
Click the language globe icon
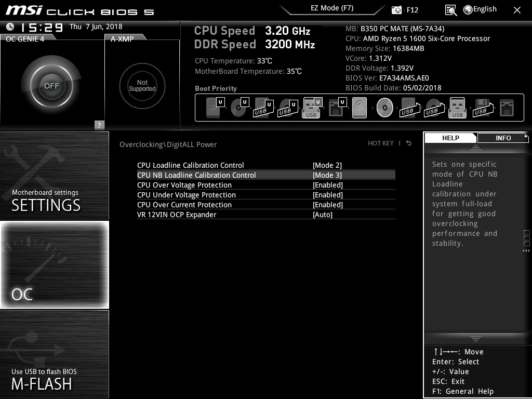point(468,10)
